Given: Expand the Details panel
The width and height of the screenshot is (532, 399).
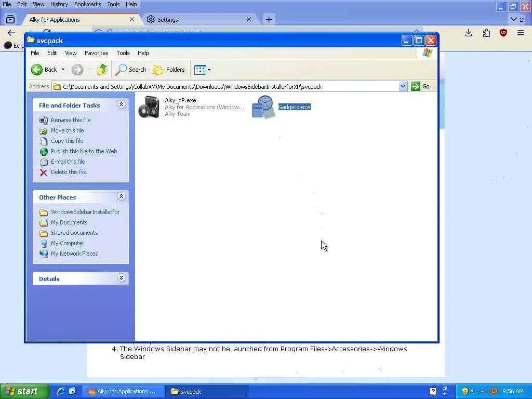Looking at the screenshot, I should tap(121, 278).
